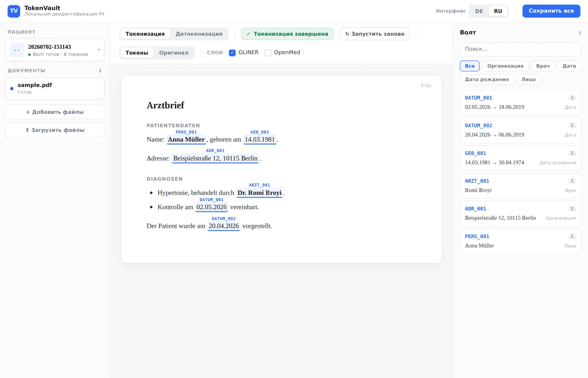Click Запустить заново button
Image resolution: width=588 pixels, height=378 pixels.
click(374, 34)
